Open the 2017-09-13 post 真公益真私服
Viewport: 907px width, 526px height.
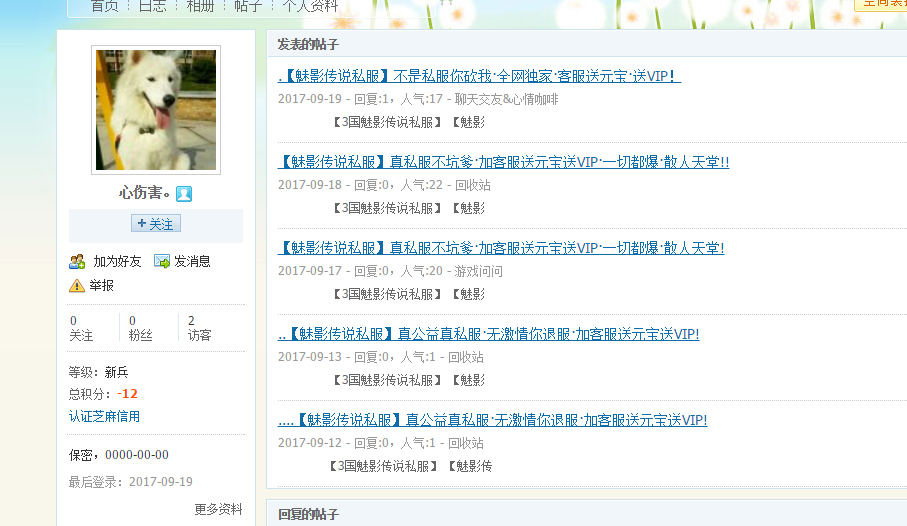pos(488,334)
